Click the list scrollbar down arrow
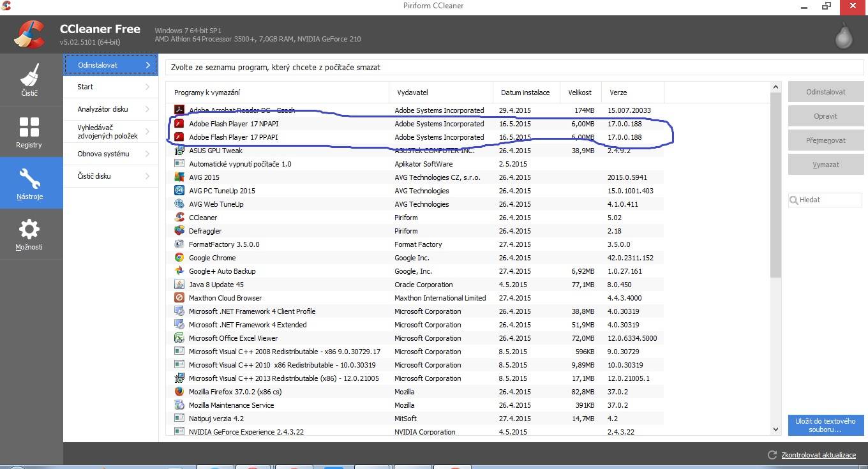868x469 pixels. pos(776,430)
